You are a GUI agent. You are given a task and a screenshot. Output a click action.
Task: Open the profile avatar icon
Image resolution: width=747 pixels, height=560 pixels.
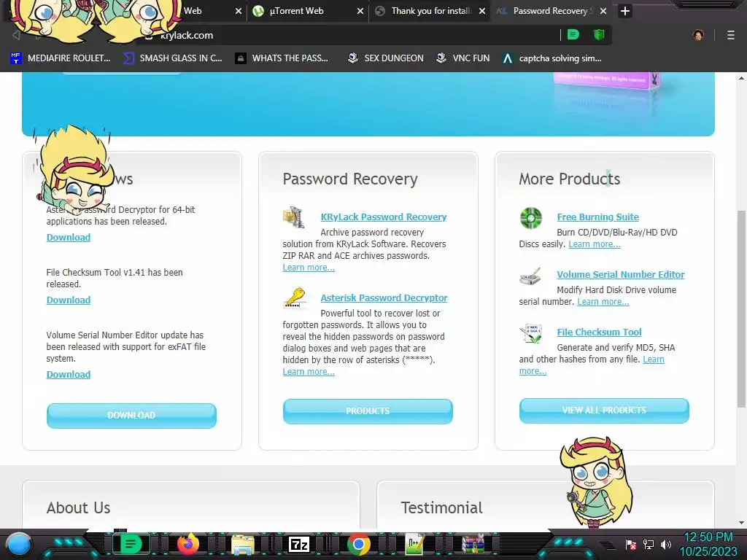click(698, 35)
